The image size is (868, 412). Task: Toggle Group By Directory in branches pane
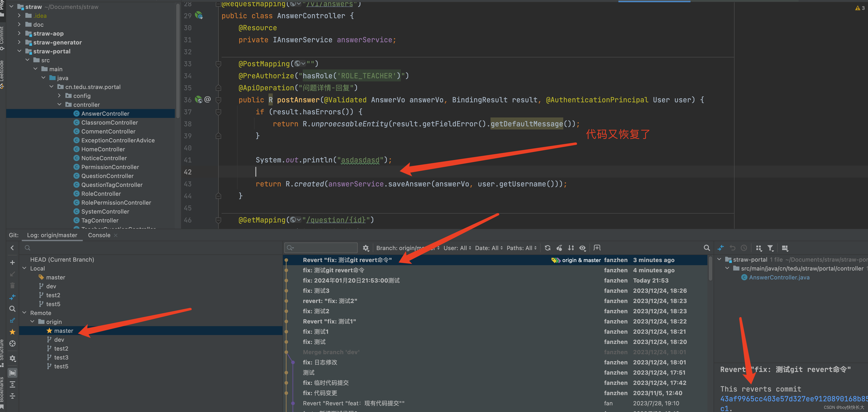(x=12, y=373)
